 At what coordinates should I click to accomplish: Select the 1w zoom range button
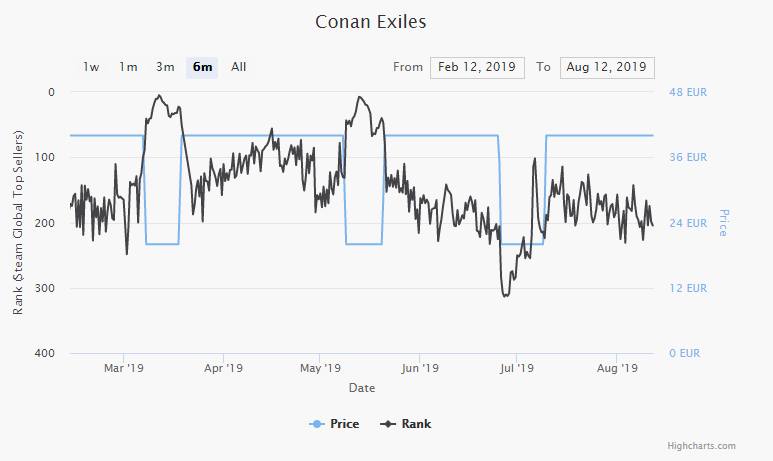tap(91, 67)
